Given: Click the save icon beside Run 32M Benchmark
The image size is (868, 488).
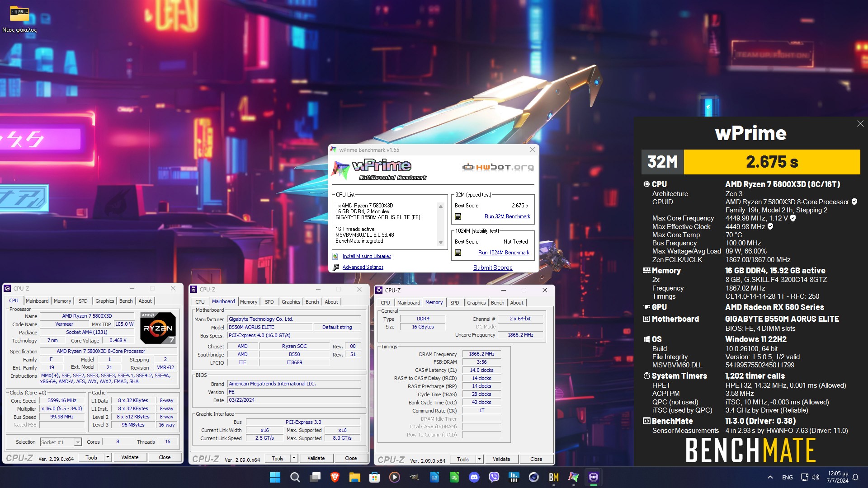Looking at the screenshot, I should [458, 216].
